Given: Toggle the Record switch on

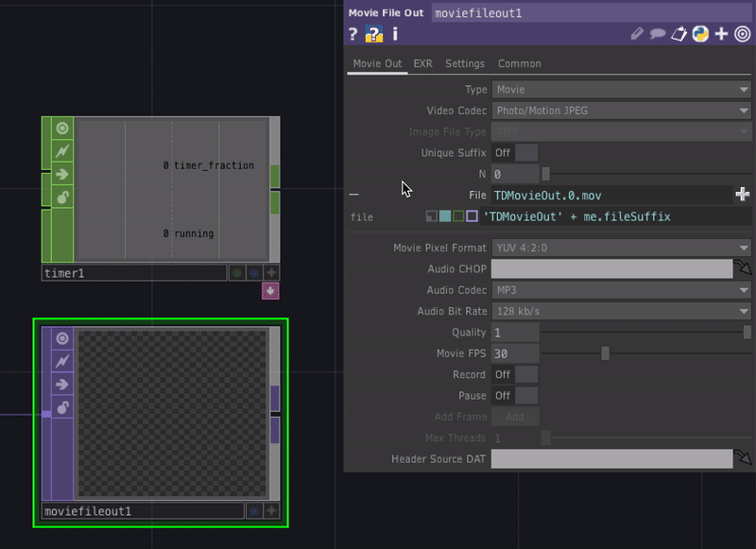Looking at the screenshot, I should tap(515, 374).
